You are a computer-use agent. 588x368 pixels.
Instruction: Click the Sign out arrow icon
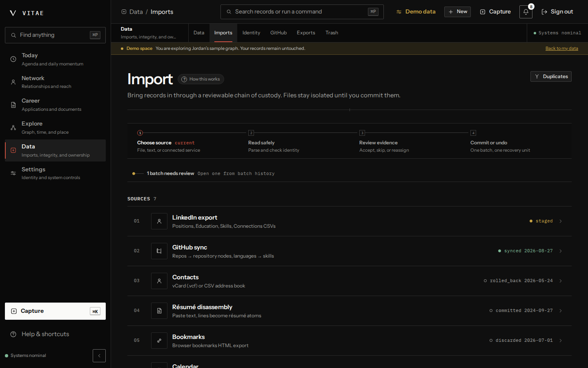click(544, 12)
